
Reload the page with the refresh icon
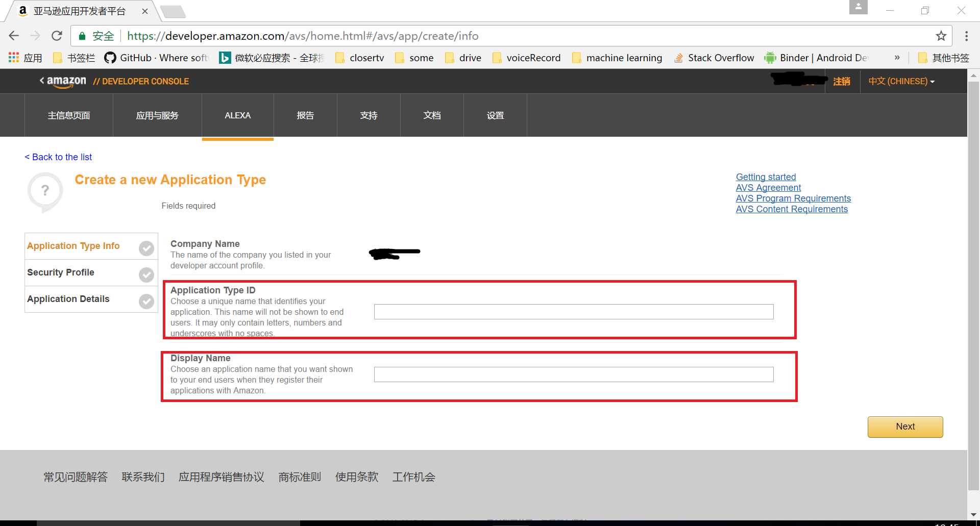tap(57, 36)
